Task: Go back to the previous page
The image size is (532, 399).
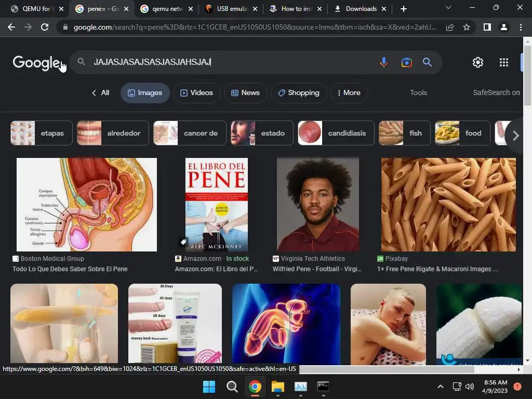Action: click(x=11, y=27)
